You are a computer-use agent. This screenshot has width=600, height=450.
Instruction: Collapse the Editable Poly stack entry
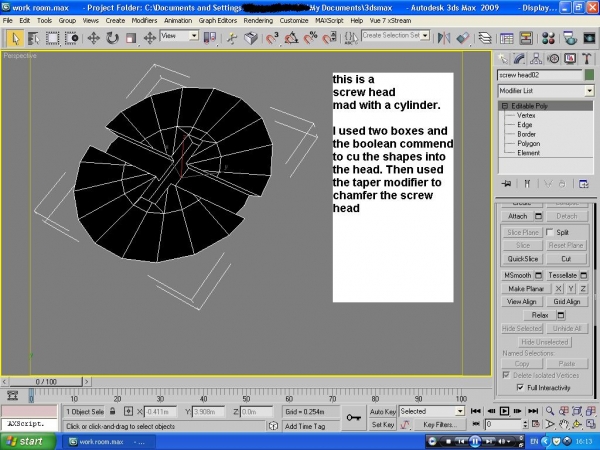pos(505,106)
